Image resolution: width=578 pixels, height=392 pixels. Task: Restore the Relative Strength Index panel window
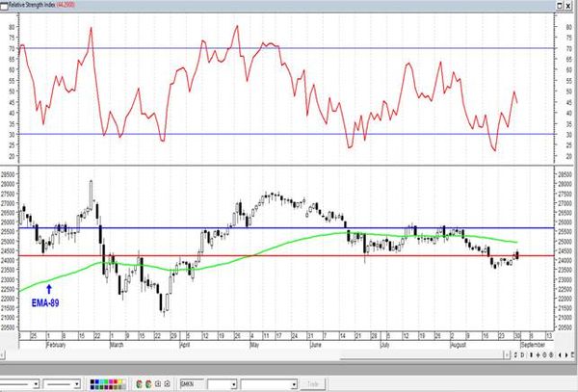click(x=561, y=6)
